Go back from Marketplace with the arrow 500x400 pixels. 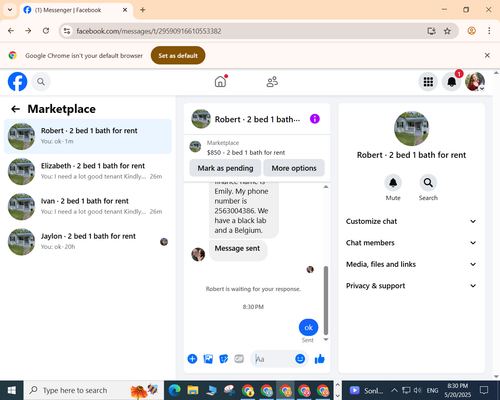click(15, 109)
